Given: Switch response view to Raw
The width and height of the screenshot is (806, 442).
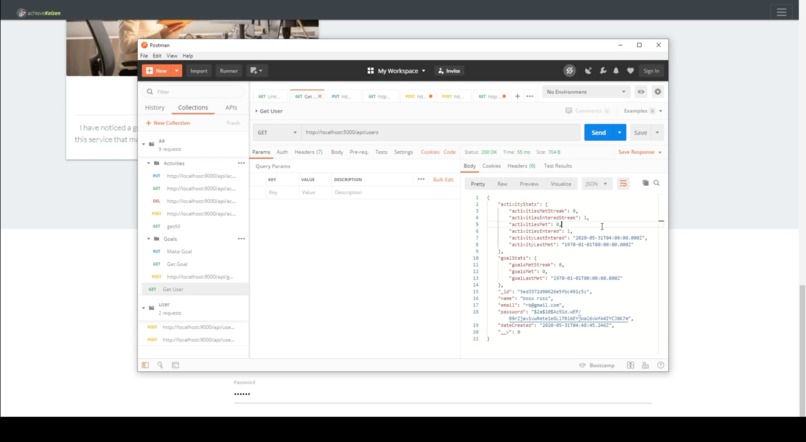Looking at the screenshot, I should click(x=502, y=183).
